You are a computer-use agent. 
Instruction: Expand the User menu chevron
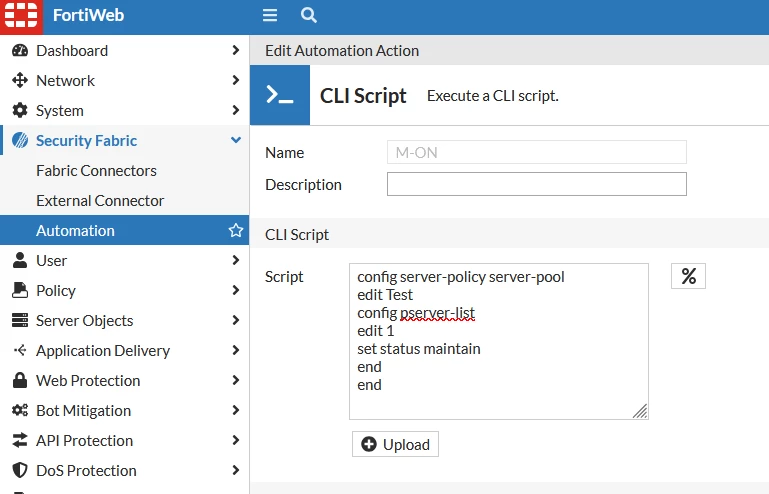tap(235, 260)
